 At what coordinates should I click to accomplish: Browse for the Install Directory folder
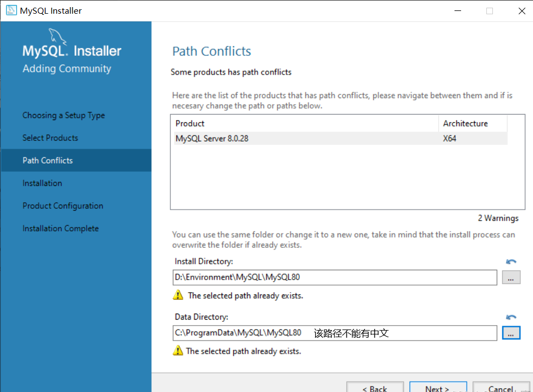(510, 277)
